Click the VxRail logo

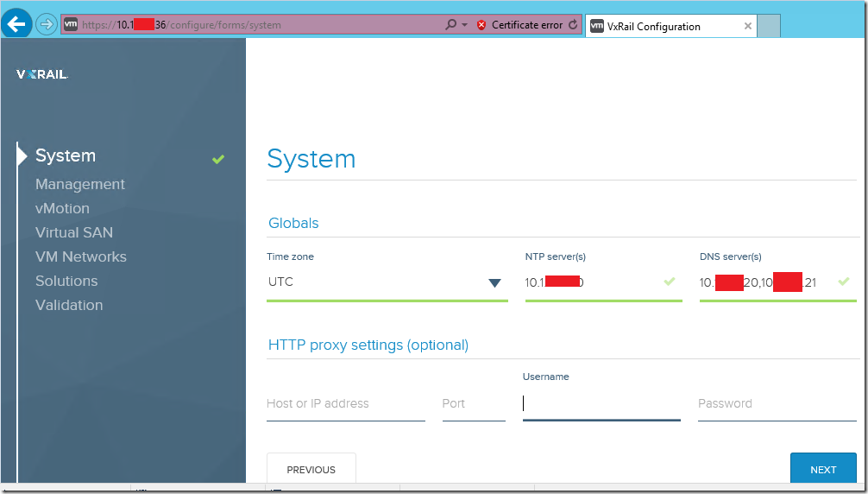click(x=42, y=74)
